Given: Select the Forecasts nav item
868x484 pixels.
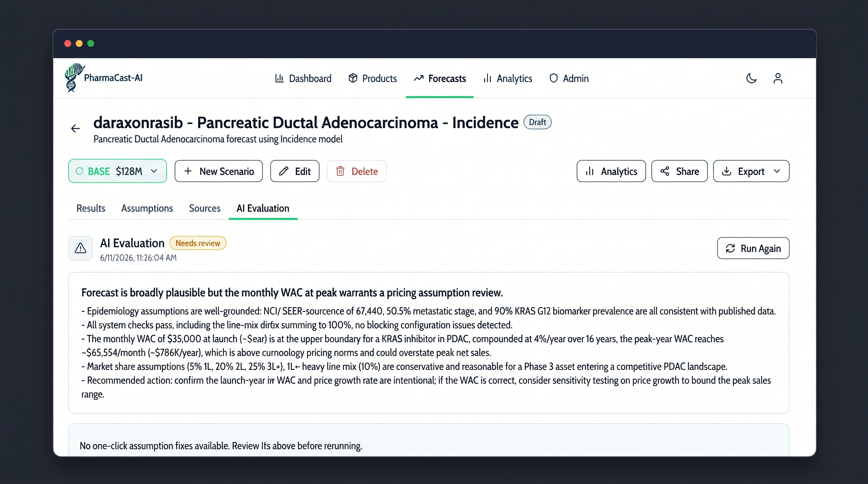Looking at the screenshot, I should 440,78.
